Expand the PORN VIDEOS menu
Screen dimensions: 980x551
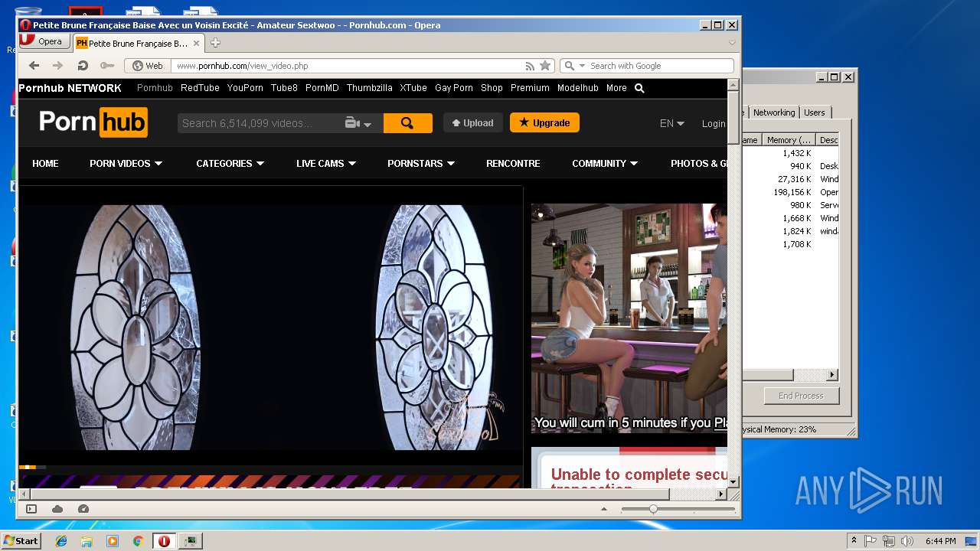coord(126,163)
